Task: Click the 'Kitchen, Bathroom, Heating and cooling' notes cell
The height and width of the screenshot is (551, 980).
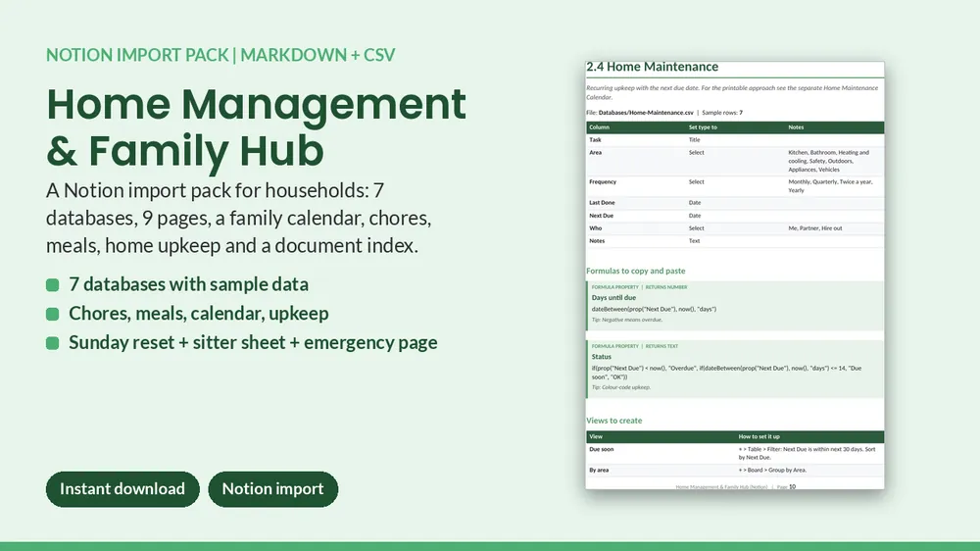Action: click(x=829, y=161)
